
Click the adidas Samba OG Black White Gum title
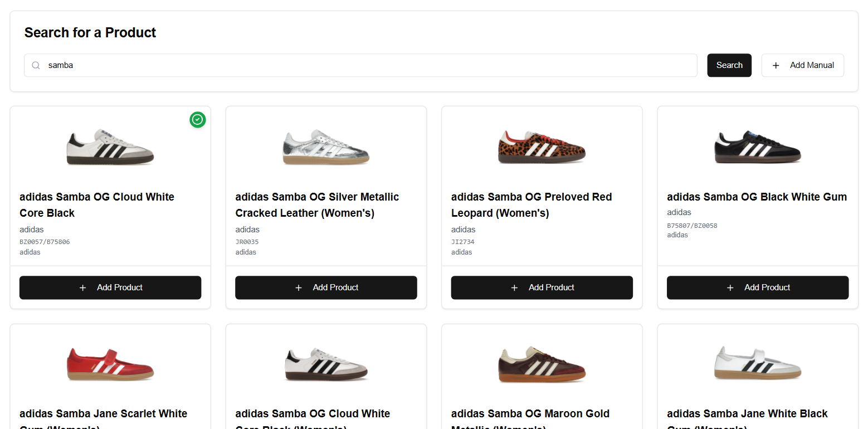click(x=757, y=197)
